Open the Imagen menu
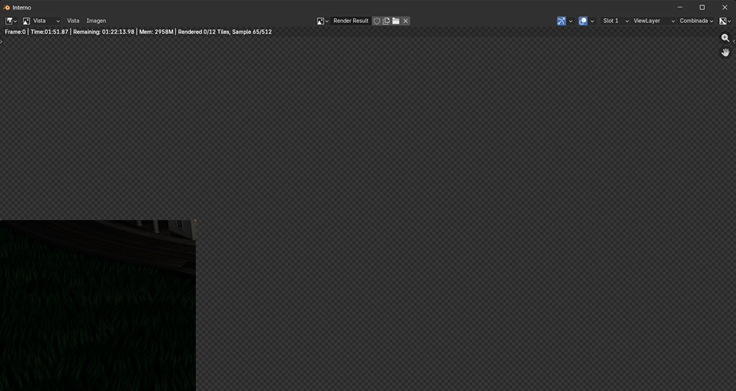The width and height of the screenshot is (736, 391). pyautogui.click(x=96, y=21)
